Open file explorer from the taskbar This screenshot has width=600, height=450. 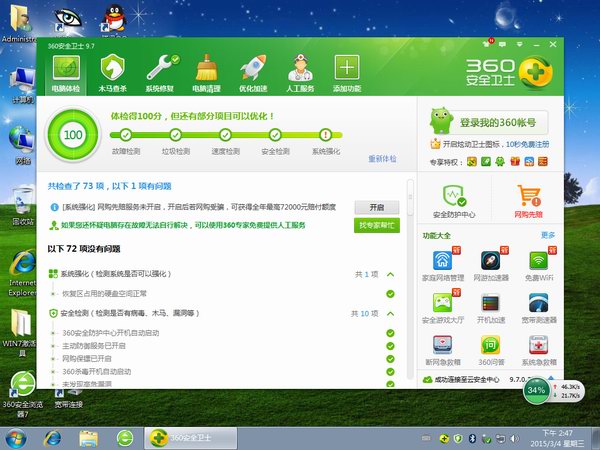pyautogui.click(x=88, y=439)
